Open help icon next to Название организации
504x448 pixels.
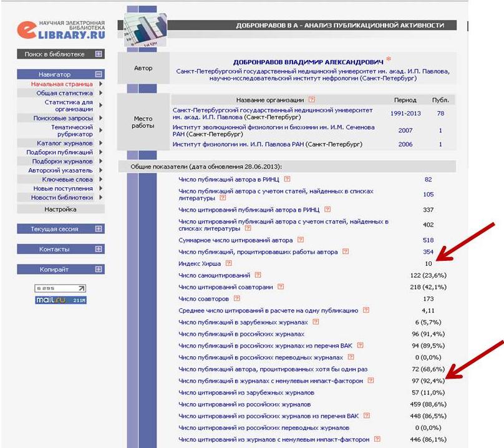pos(311,100)
